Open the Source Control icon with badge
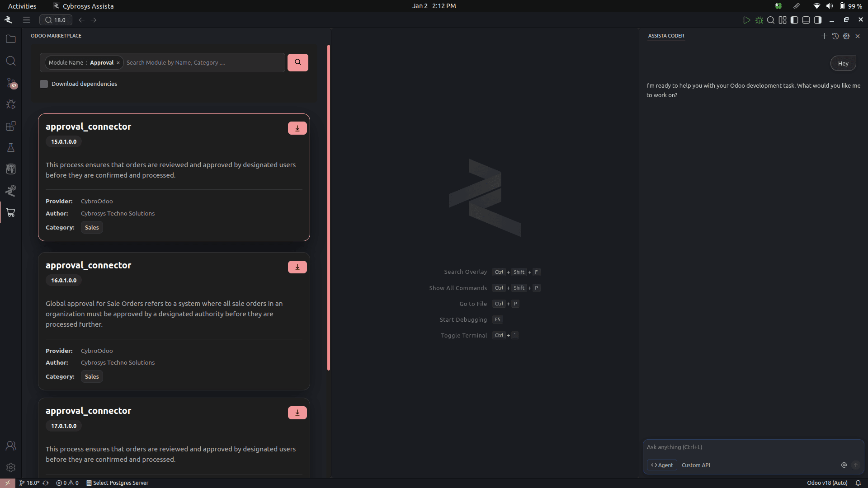The height and width of the screenshot is (488, 868). click(x=11, y=83)
